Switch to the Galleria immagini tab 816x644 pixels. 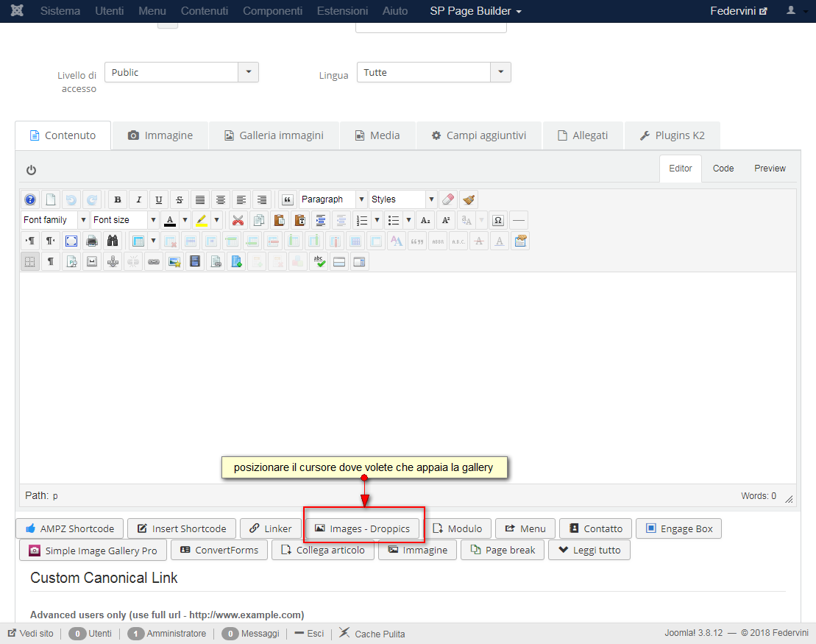[x=274, y=135]
